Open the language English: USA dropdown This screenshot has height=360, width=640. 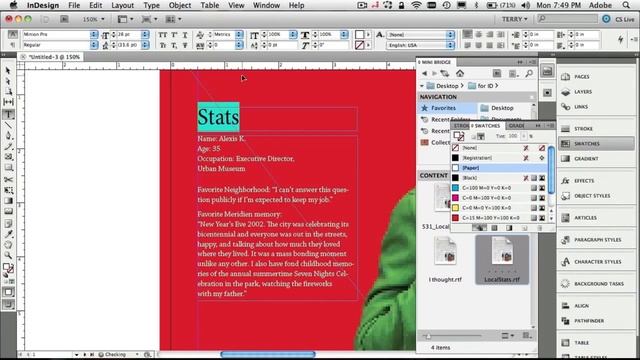click(450, 45)
